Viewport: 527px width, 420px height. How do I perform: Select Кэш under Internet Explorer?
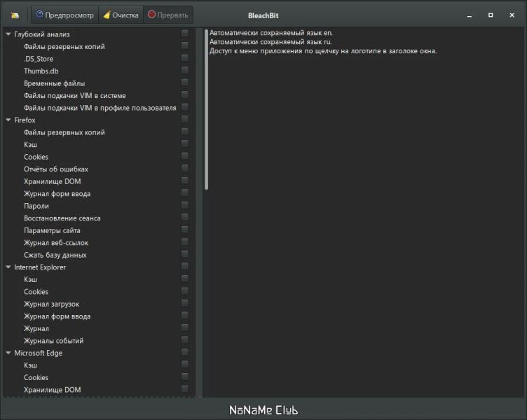point(30,279)
